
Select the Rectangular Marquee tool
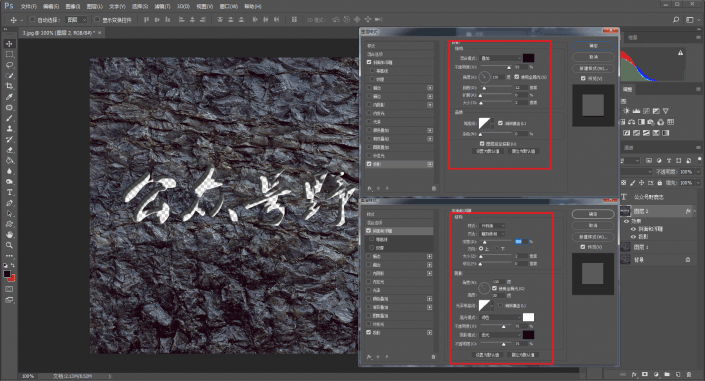[9, 54]
